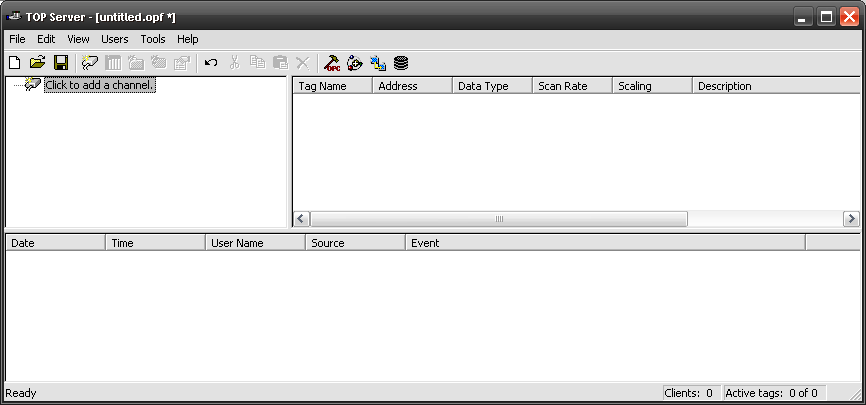The height and width of the screenshot is (405, 866).
Task: Open a project with the folder icon
Action: click(37, 62)
